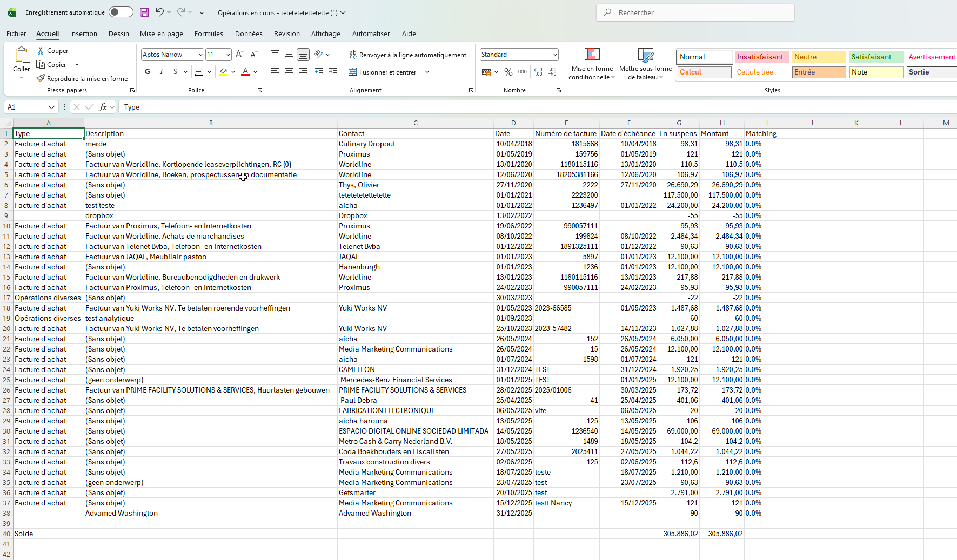Increase font size button

(x=239, y=55)
